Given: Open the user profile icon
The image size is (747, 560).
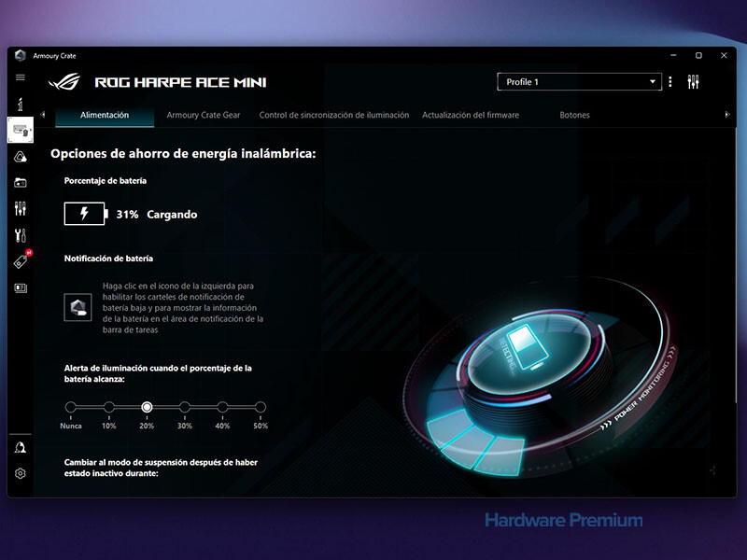Looking at the screenshot, I should (20, 447).
